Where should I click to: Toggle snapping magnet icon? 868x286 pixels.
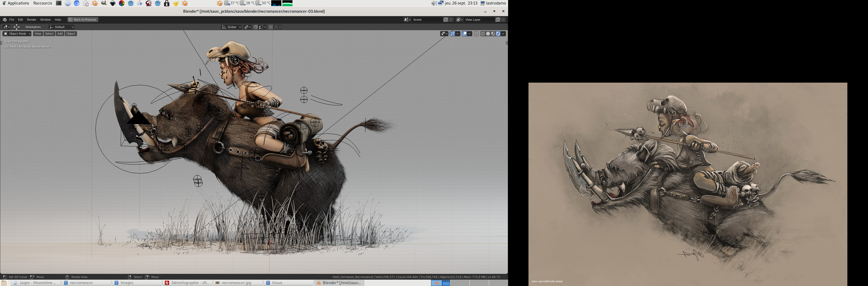(x=255, y=27)
